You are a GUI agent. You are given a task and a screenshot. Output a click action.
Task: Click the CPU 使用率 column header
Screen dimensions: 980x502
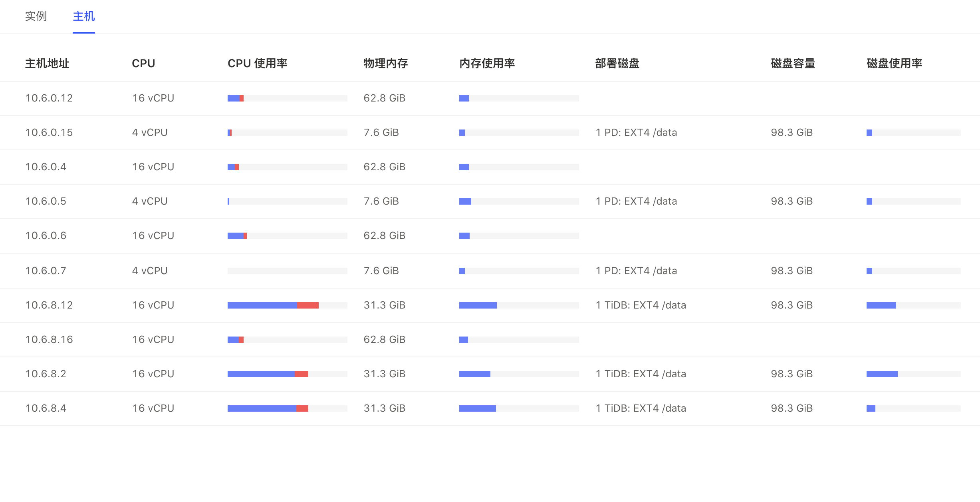pyautogui.click(x=257, y=64)
